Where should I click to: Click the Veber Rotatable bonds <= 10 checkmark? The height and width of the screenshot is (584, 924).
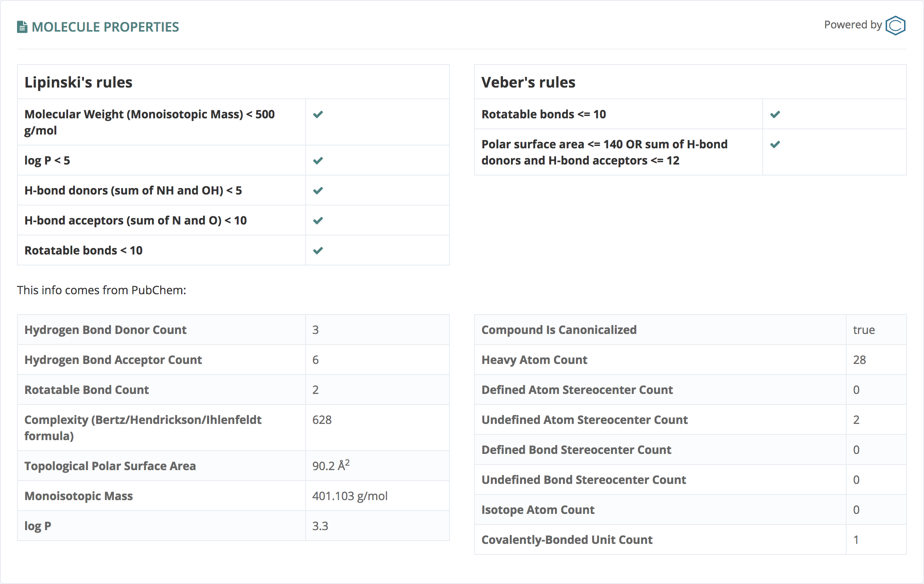(775, 114)
